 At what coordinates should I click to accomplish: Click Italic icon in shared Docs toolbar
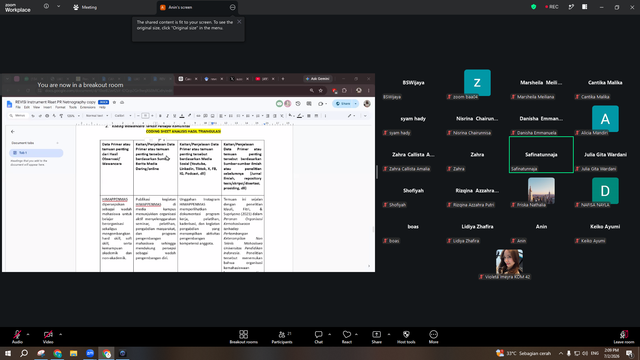click(x=167, y=116)
